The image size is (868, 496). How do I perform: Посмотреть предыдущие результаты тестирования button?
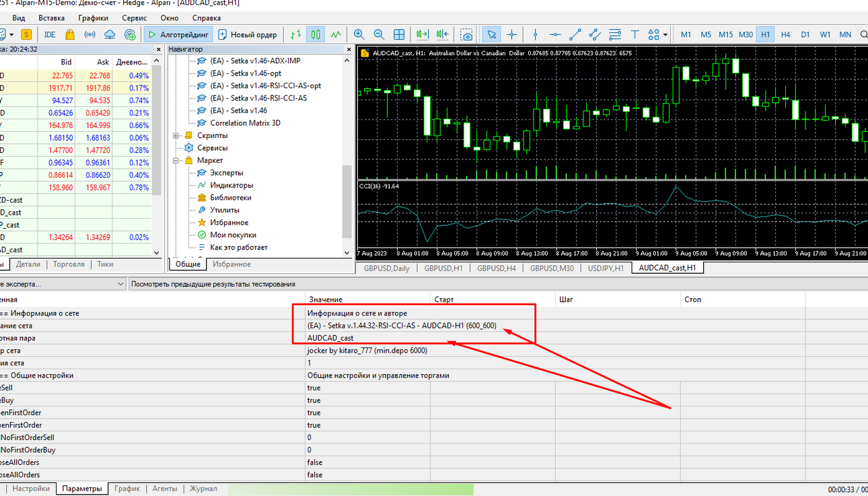click(x=213, y=284)
